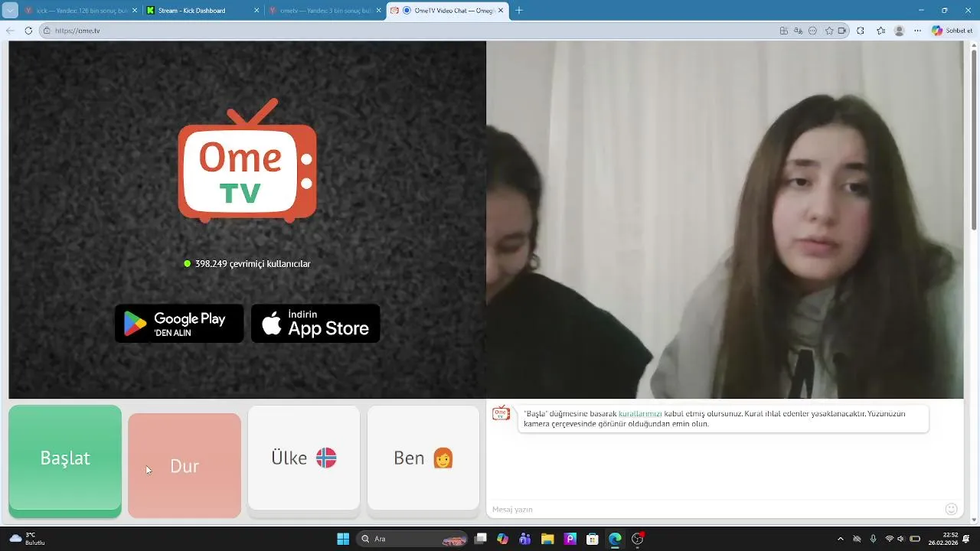
Task: Click the OmeTV logo
Action: coord(247,161)
